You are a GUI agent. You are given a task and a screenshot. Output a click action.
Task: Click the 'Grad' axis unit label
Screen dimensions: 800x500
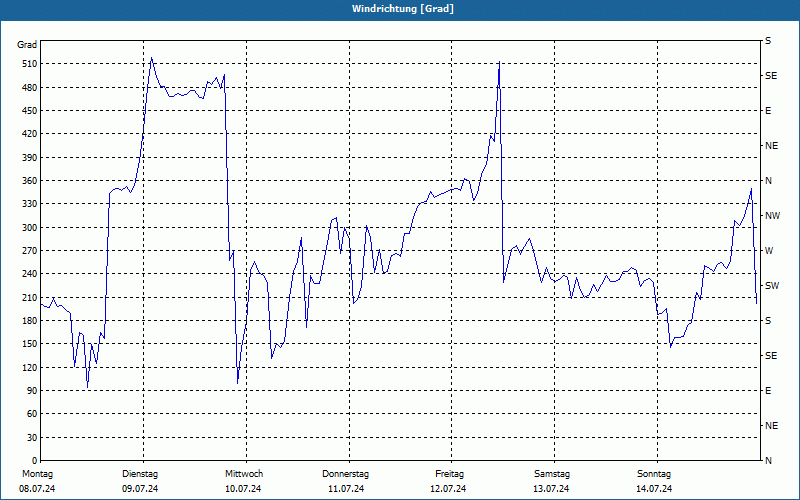(27, 45)
